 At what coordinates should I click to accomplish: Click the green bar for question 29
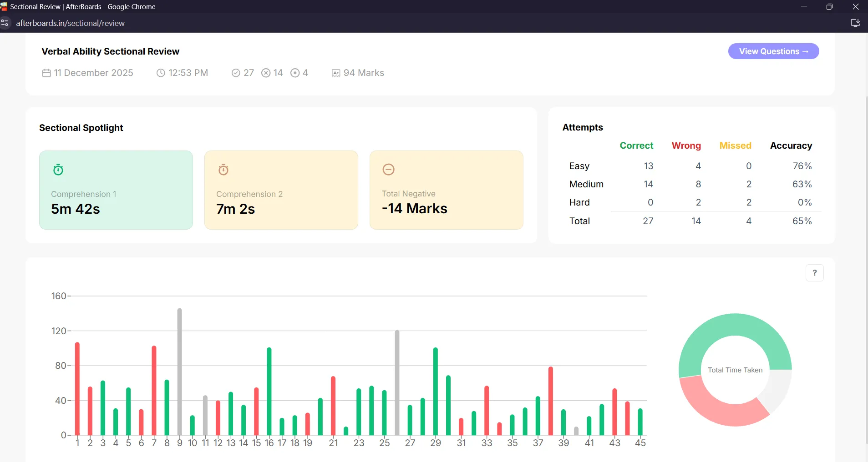436,391
